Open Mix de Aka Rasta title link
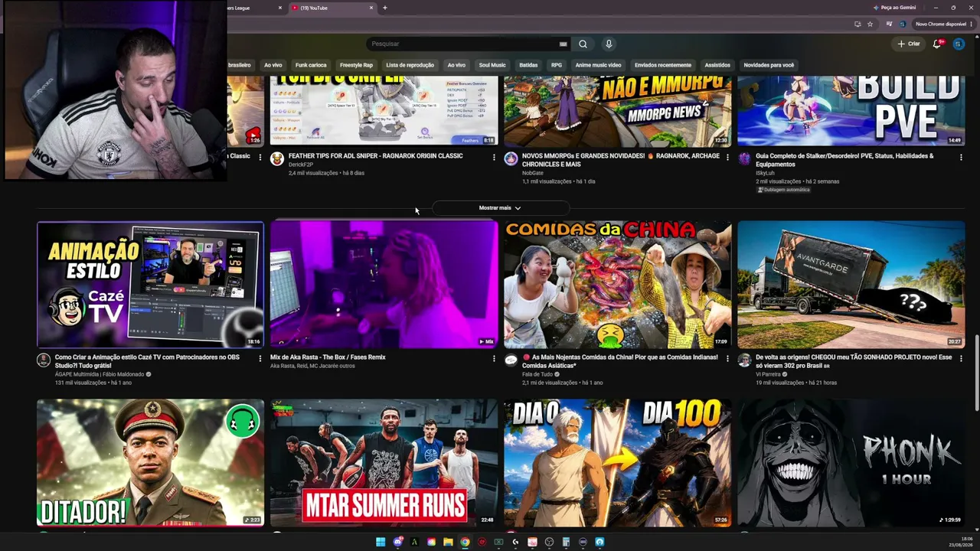Screen dimensions: 980x551 (x=328, y=357)
